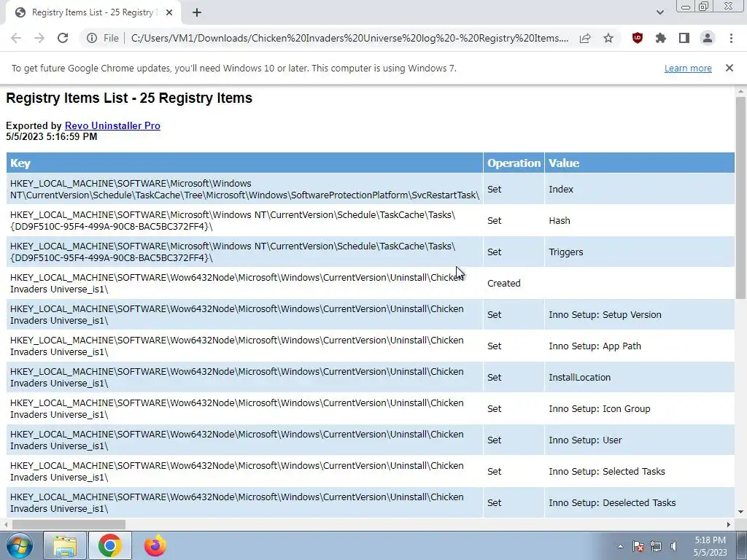
Task: Click the Operation column header
Action: click(x=514, y=163)
